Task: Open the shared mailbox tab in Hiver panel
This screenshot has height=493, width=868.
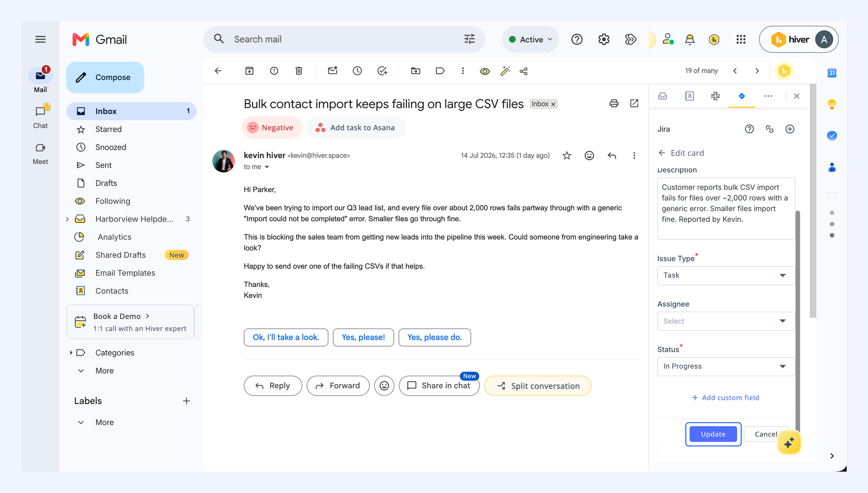Action: (x=663, y=96)
